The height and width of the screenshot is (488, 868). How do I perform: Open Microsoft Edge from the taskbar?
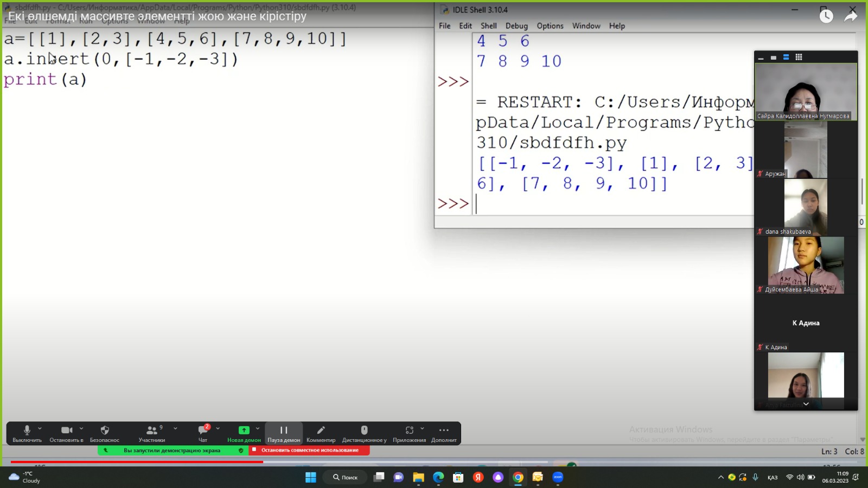[x=438, y=477]
